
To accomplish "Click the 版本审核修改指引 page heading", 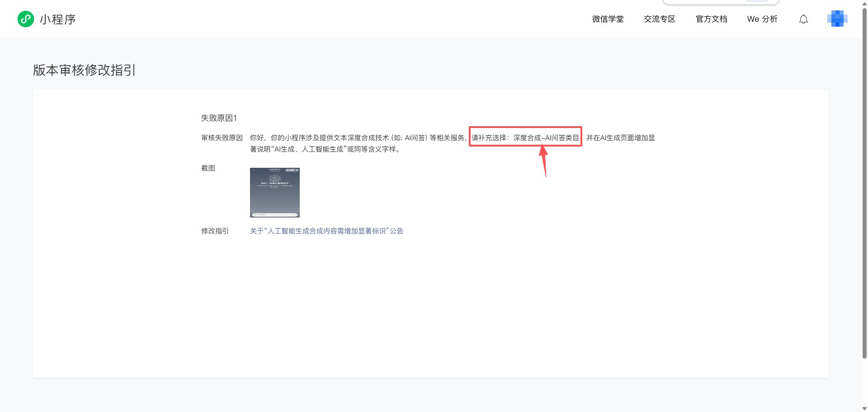I will tap(84, 70).
